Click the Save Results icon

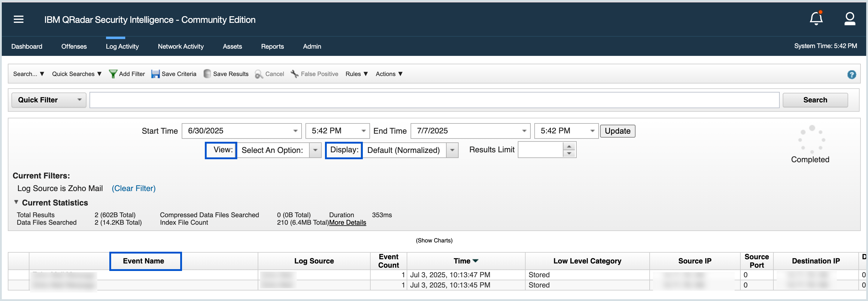[x=207, y=74]
